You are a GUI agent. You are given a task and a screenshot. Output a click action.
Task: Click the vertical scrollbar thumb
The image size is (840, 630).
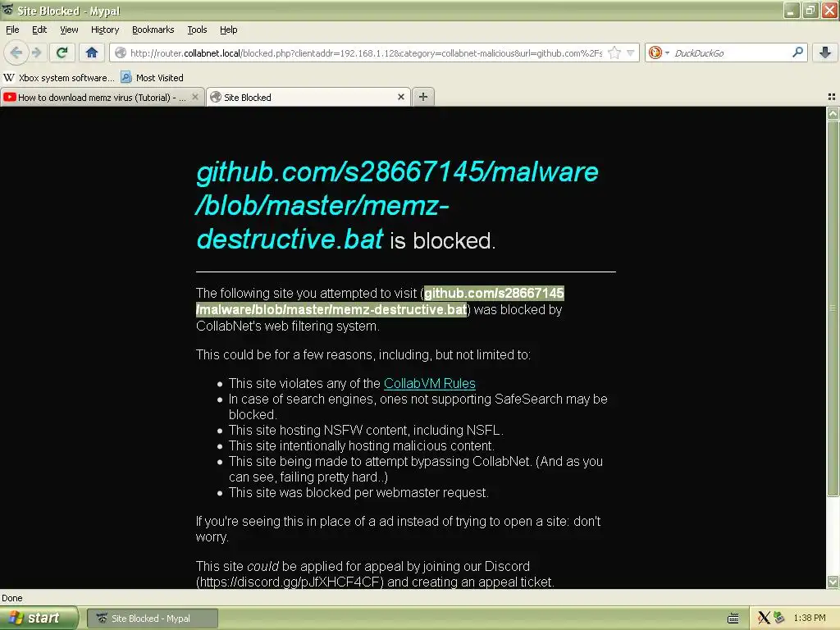833,308
